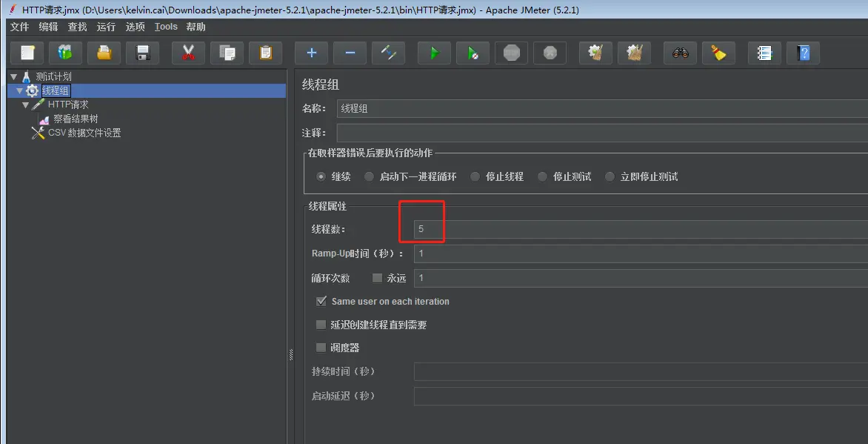Click Start no pauses icon
The width and height of the screenshot is (868, 444).
[473, 53]
